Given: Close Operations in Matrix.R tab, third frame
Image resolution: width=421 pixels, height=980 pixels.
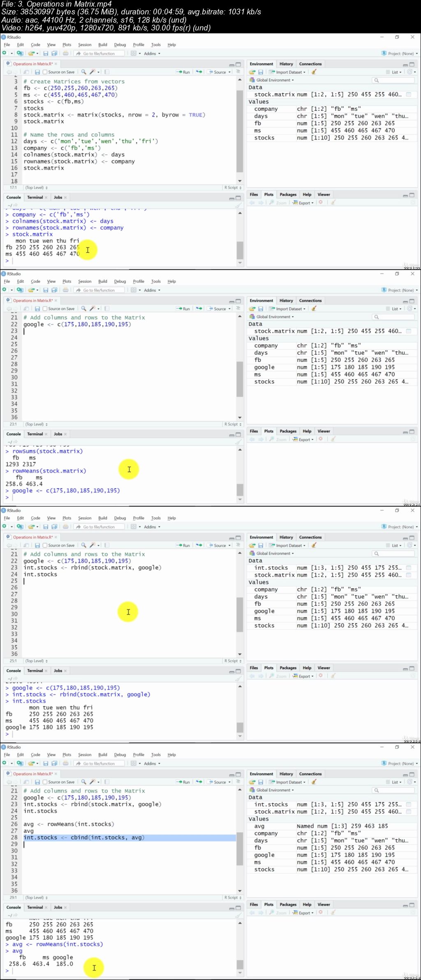Looking at the screenshot, I should 56,537.
